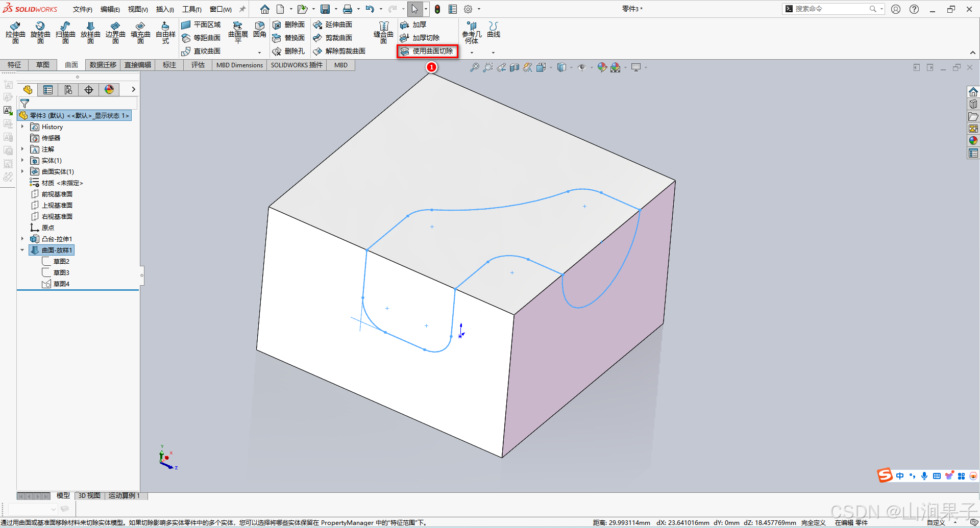Click the Rebuild traffic light icon
The image size is (980, 528).
(x=437, y=9)
